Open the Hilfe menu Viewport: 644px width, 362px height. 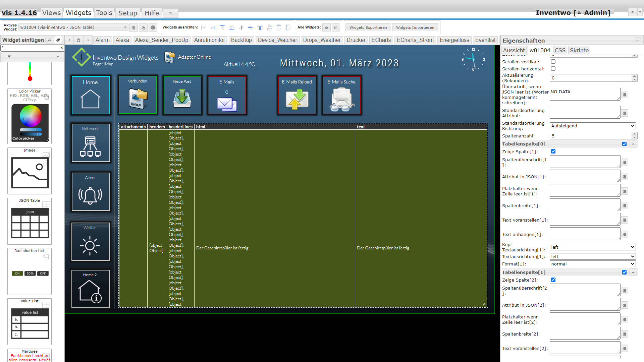tap(152, 13)
